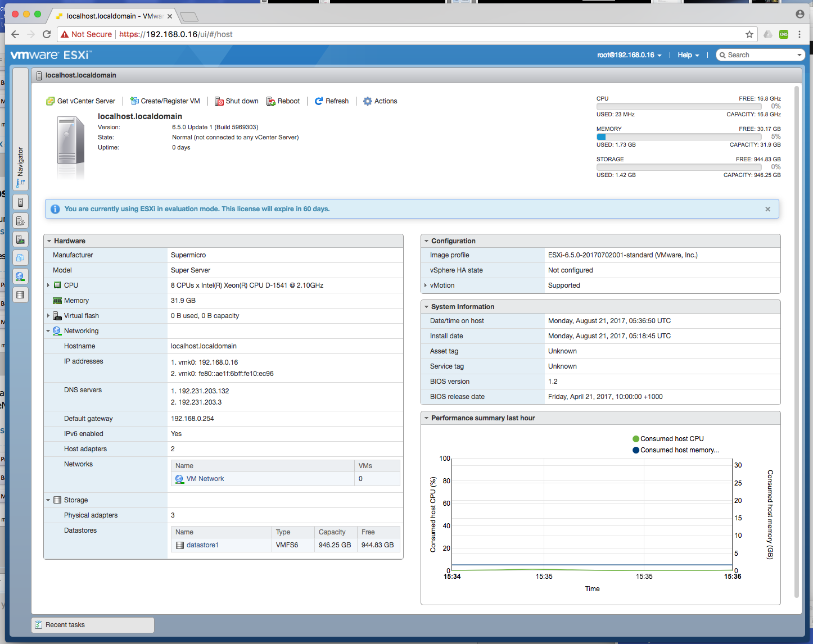Go back in browser history

pos(15,34)
